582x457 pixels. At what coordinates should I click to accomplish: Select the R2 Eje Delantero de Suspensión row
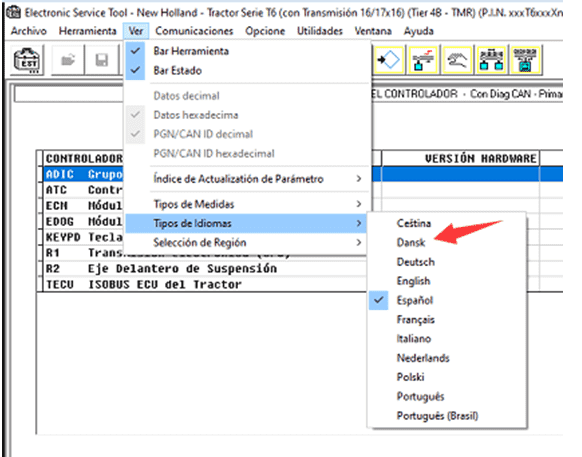pyautogui.click(x=205, y=268)
